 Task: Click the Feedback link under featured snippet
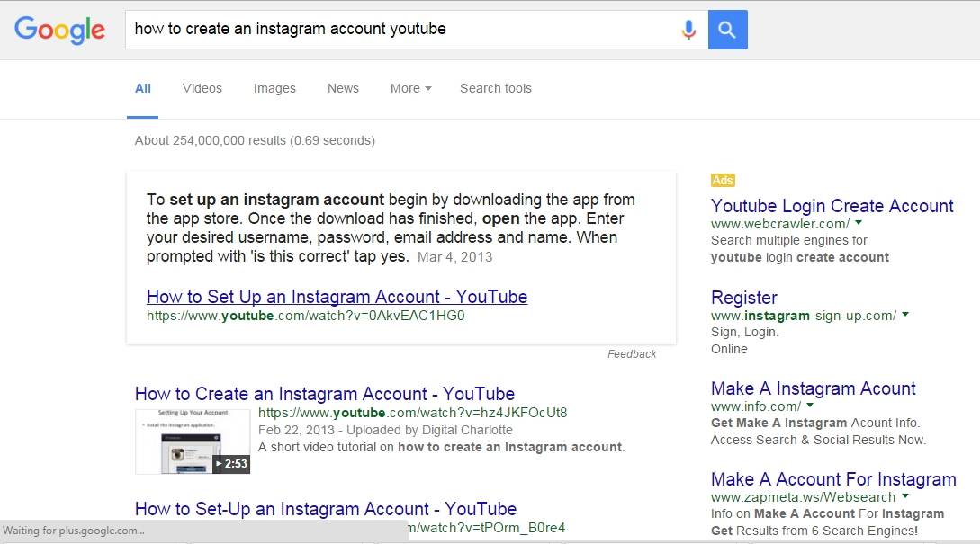(x=631, y=354)
